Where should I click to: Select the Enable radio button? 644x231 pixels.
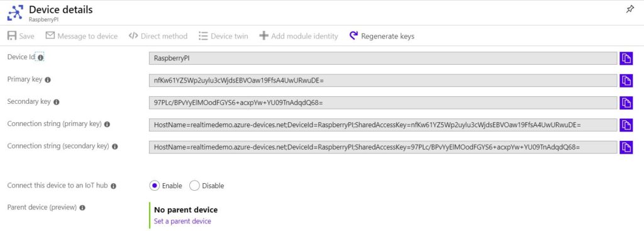[154, 186]
